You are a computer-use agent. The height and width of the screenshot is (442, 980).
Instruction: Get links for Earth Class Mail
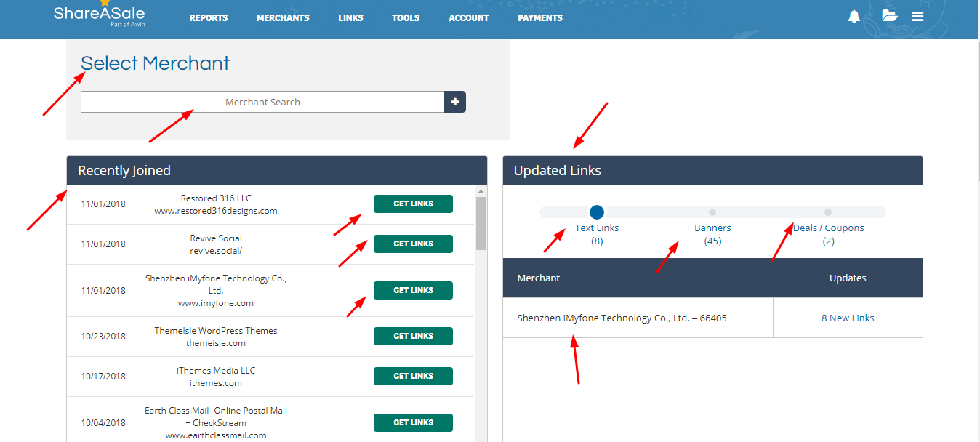tap(413, 422)
